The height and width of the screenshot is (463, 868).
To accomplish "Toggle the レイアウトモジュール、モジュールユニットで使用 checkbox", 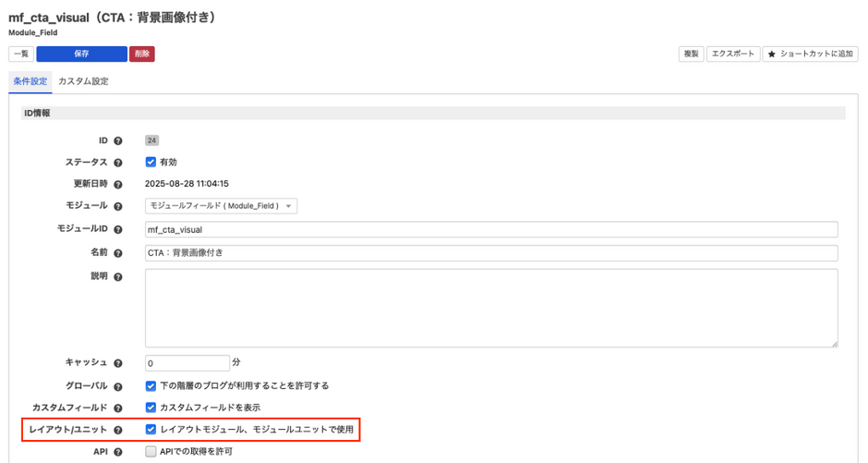I will click(151, 430).
